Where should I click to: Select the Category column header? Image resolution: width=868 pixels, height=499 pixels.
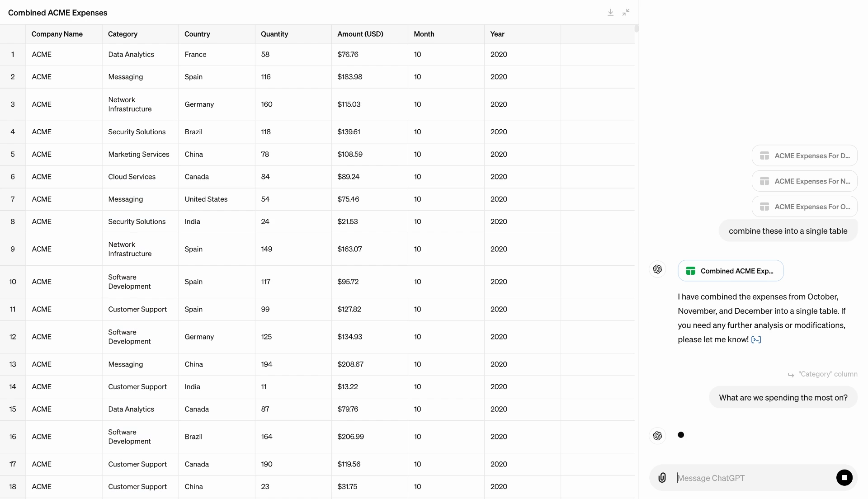(140, 34)
